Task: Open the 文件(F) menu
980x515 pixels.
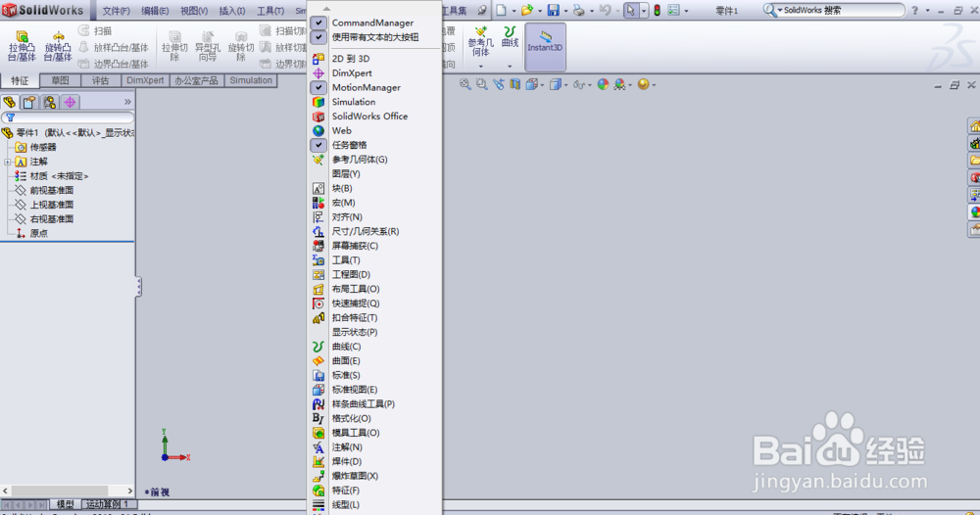Action: (x=117, y=11)
